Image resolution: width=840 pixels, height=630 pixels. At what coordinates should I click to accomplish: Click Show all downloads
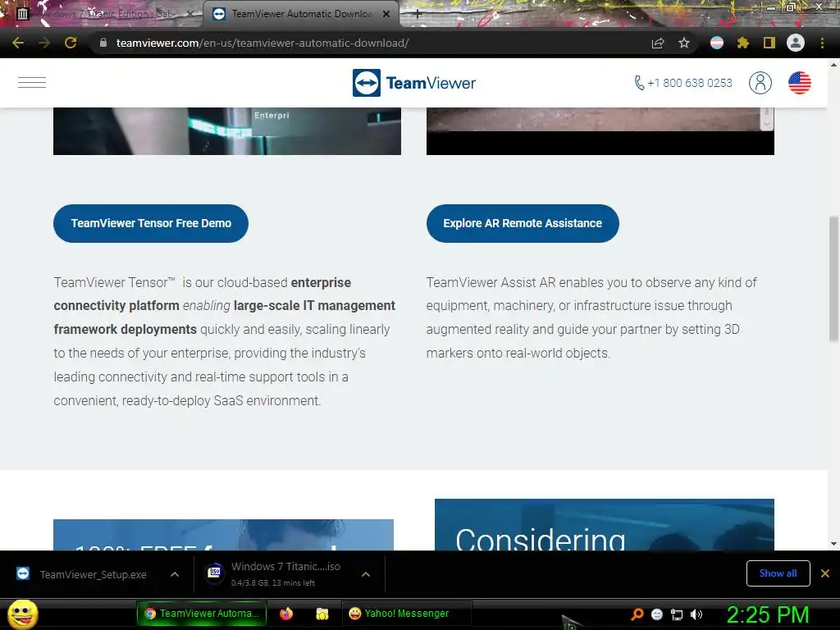pyautogui.click(x=778, y=573)
